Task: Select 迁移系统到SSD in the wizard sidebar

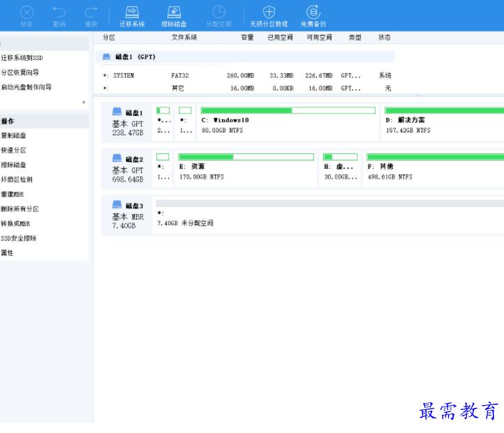Action: (22, 58)
